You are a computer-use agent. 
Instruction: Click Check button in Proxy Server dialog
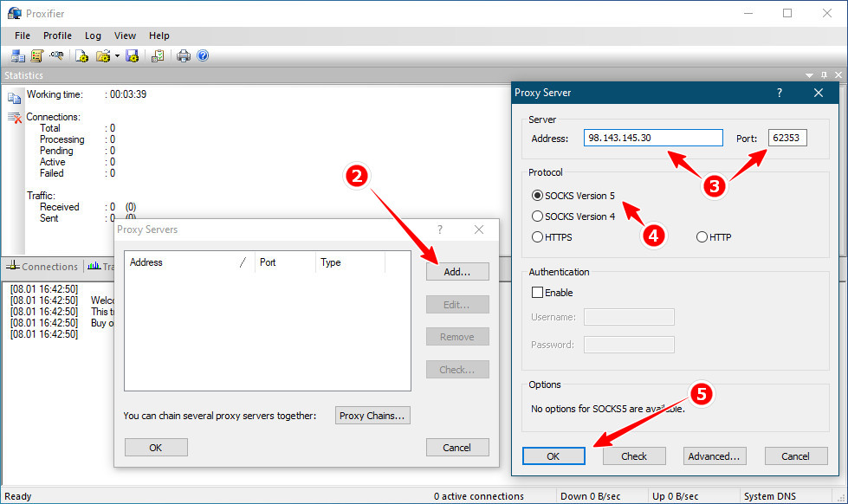tap(634, 456)
